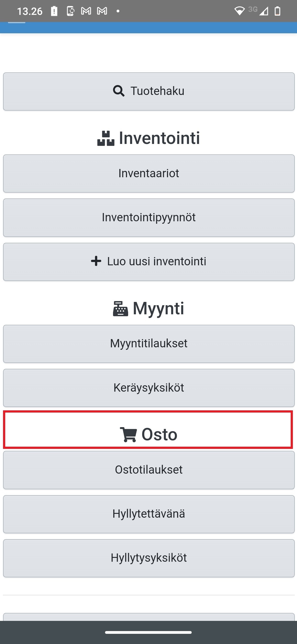The image size is (297, 644).
Task: Tap the Myynti section heading text
Action: [158, 308]
